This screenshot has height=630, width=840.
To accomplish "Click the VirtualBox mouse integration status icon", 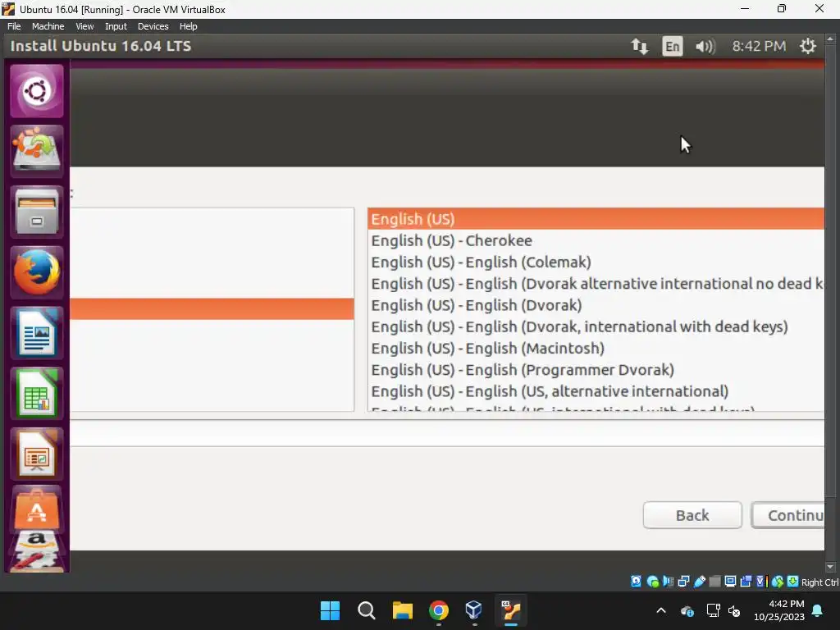I will coord(778,582).
